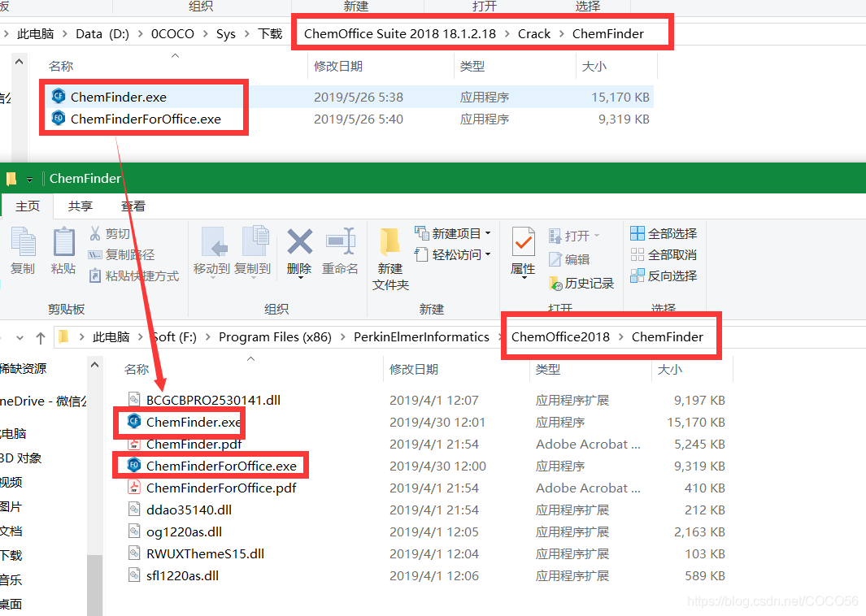Click Select none (全部取消)
This screenshot has width=866, height=616.
(664, 254)
